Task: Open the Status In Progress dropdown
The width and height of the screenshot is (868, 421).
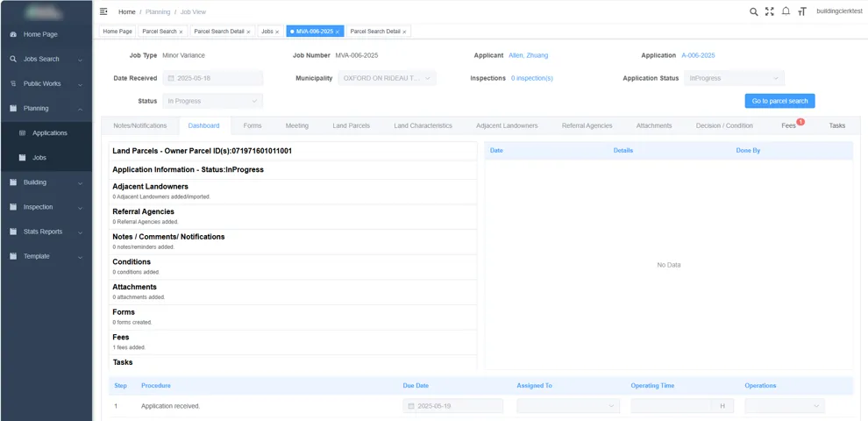Action: pyautogui.click(x=212, y=102)
